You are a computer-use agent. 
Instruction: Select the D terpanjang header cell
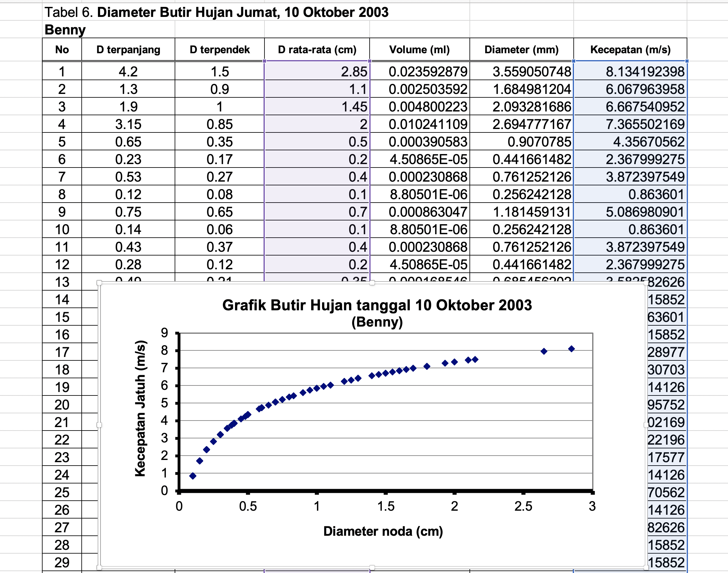coord(128,50)
